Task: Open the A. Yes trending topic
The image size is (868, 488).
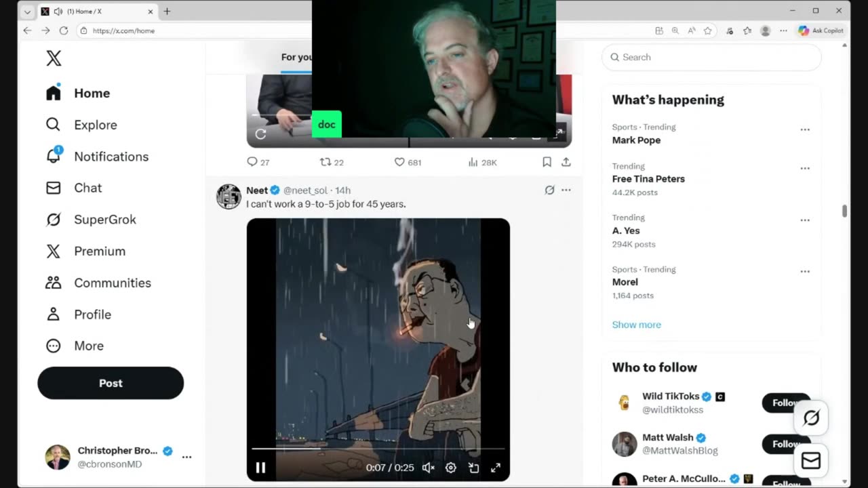Action: pos(626,230)
